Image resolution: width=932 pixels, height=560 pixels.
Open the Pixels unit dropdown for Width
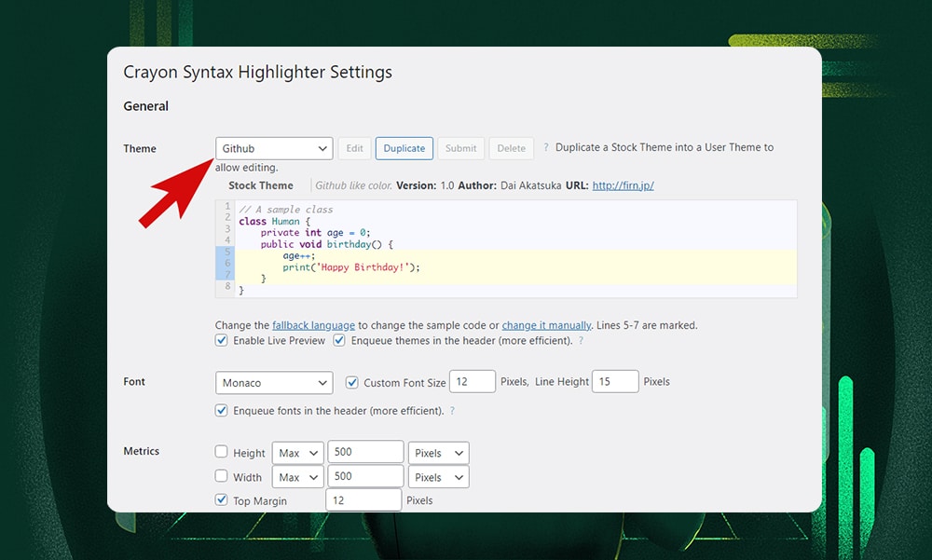(438, 476)
